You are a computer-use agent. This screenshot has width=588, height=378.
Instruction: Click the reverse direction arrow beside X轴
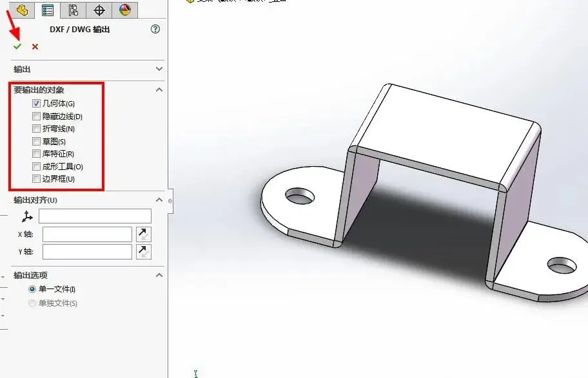tap(143, 234)
